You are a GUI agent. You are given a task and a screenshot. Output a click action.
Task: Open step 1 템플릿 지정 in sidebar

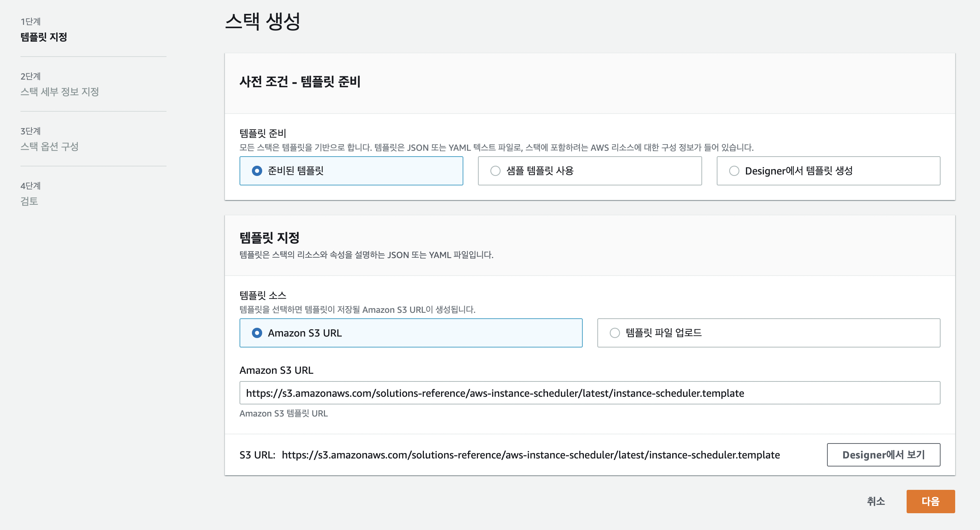(x=44, y=37)
